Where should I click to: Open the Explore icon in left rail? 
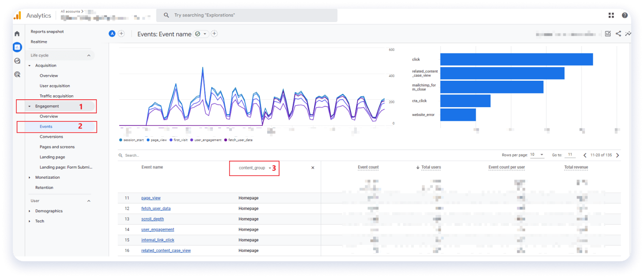pyautogui.click(x=17, y=61)
